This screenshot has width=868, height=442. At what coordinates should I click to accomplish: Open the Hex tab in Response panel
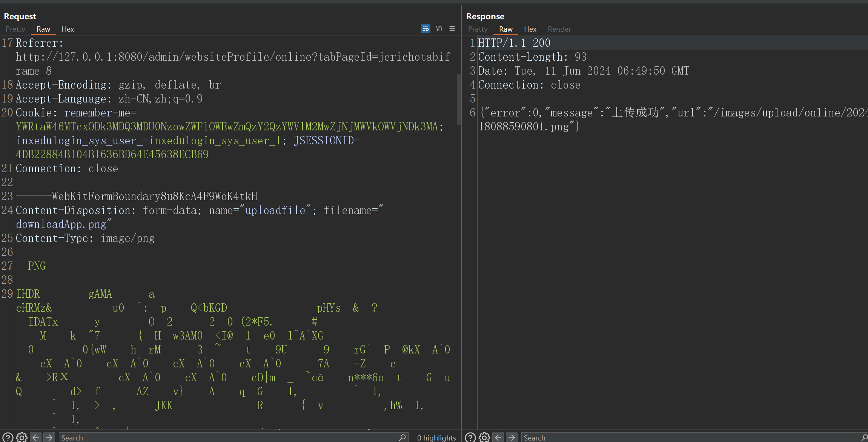click(530, 29)
